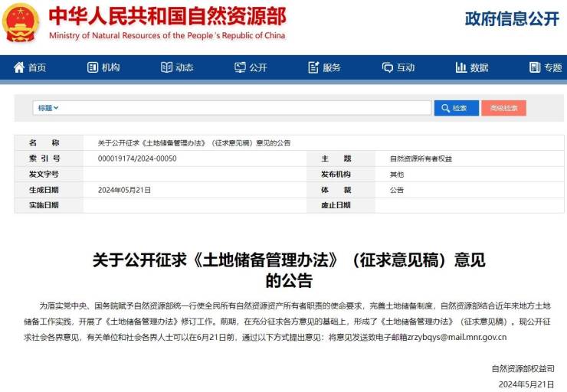Click the 中华人民共和国自然资源部 site title
This screenshot has height=392, width=567.
pos(168,16)
